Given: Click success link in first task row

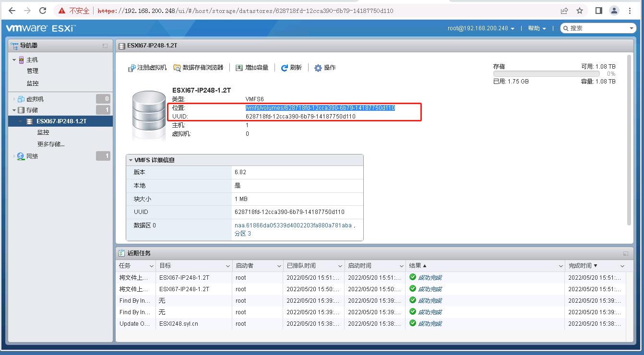Looking at the screenshot, I should [430, 277].
